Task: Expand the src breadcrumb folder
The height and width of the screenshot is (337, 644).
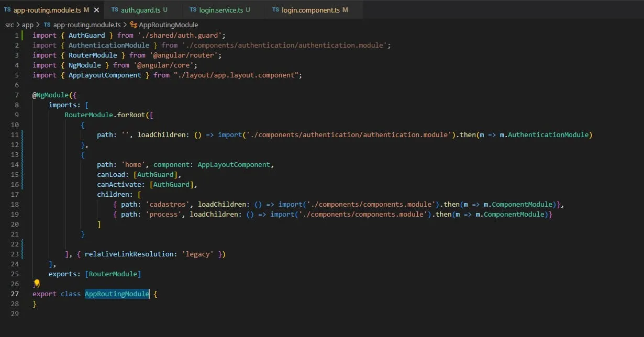Action: [9, 25]
